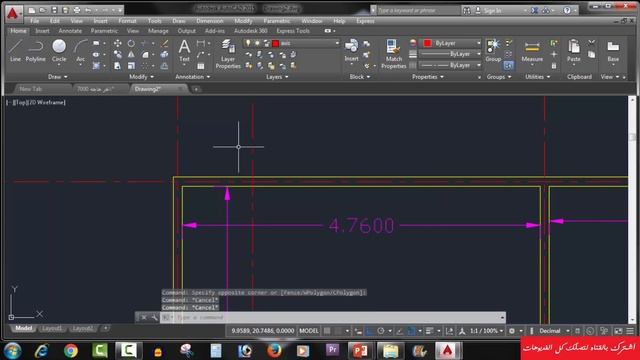Click the Stretch tool icon
The height and width of the screenshot is (360, 640).
coord(118,66)
